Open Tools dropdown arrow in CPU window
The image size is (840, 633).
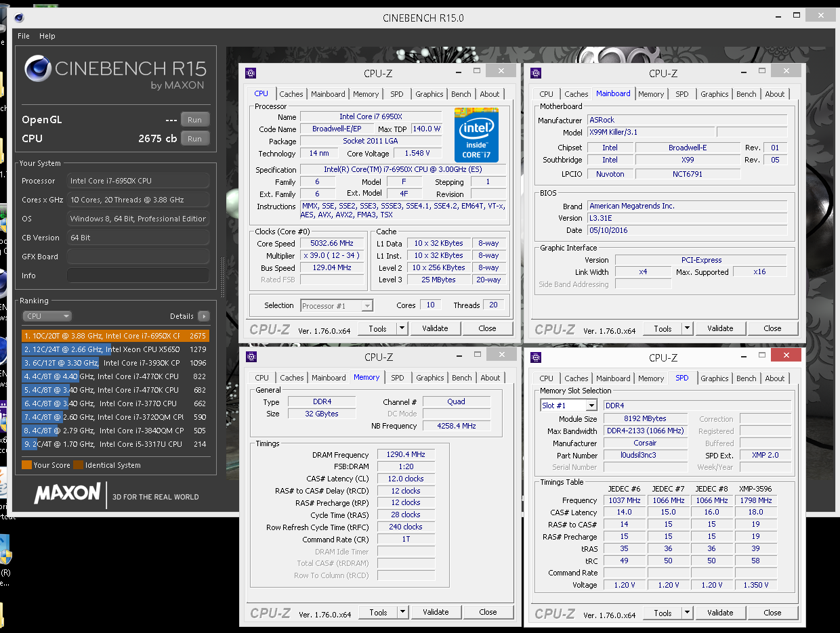pyautogui.click(x=402, y=329)
